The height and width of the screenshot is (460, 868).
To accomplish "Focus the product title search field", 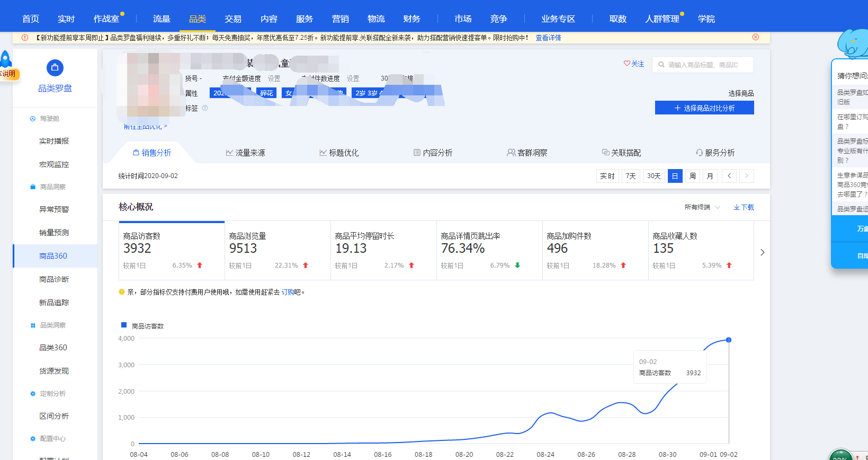I will tap(703, 65).
